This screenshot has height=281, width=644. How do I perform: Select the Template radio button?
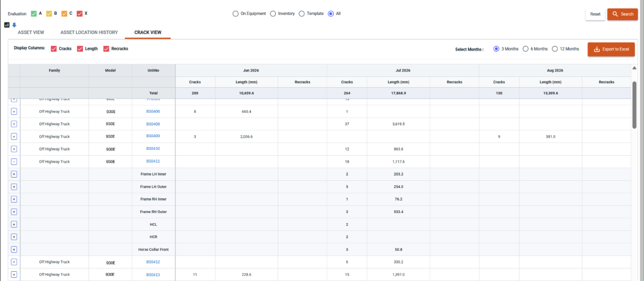pos(302,13)
